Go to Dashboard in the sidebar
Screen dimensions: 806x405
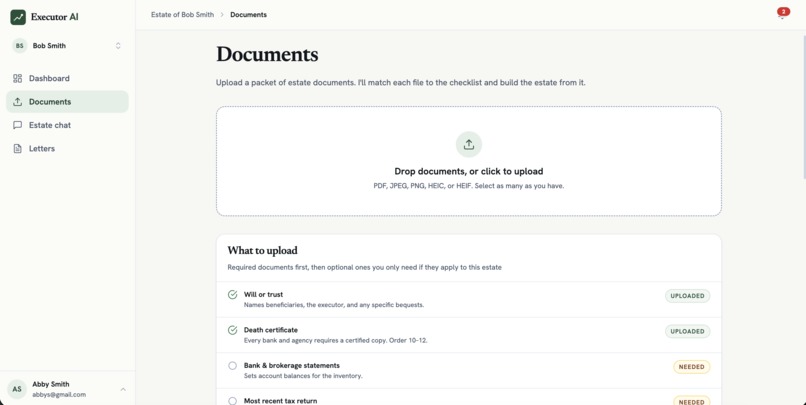pyautogui.click(x=67, y=78)
